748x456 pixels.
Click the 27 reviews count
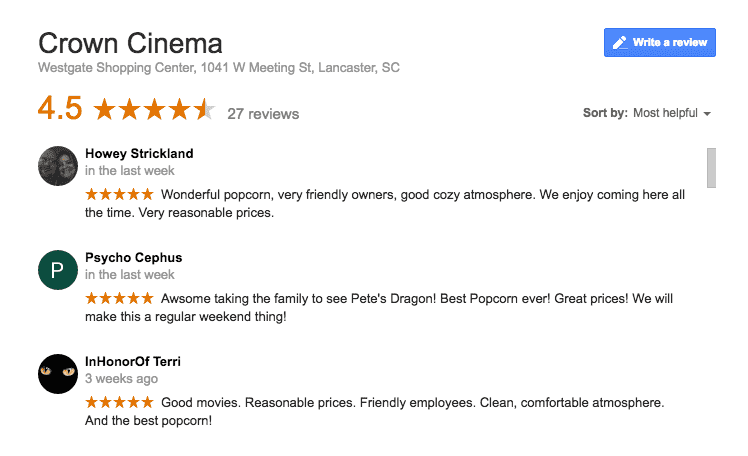pyautogui.click(x=263, y=114)
